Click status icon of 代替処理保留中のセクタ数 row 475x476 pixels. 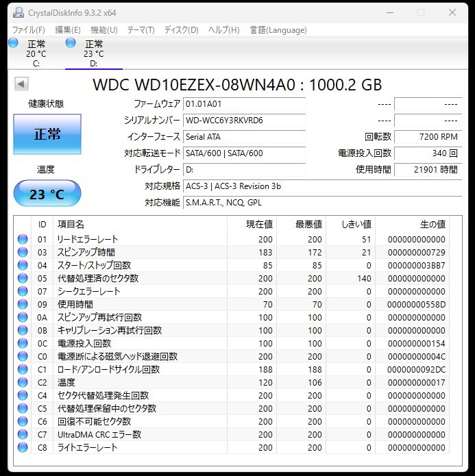coord(23,409)
